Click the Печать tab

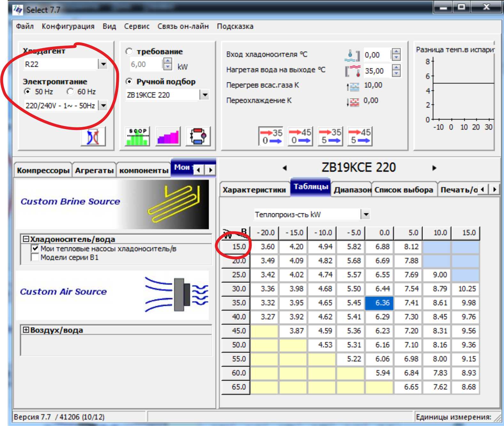click(x=459, y=190)
